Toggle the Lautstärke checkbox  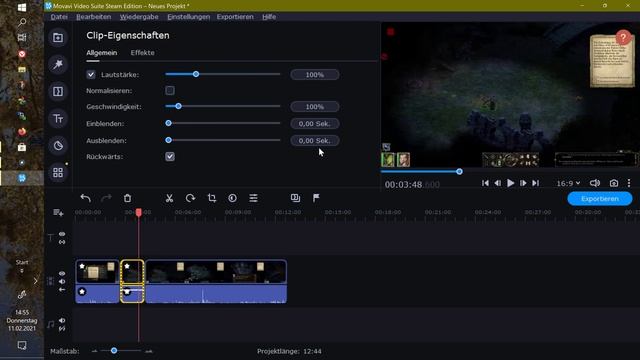click(91, 75)
